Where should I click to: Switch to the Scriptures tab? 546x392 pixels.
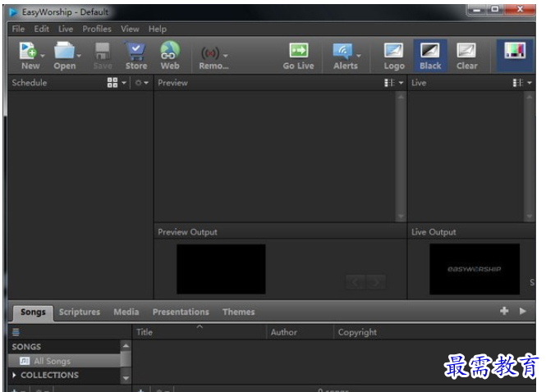pyautogui.click(x=80, y=312)
